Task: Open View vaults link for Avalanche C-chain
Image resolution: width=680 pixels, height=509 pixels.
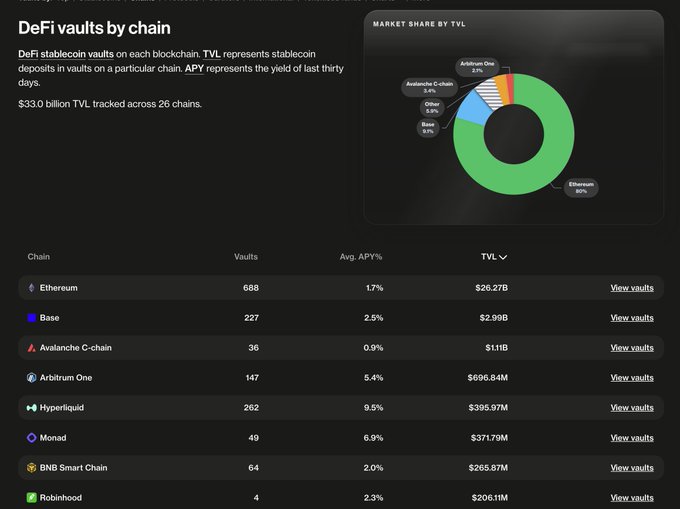Action: (x=632, y=348)
